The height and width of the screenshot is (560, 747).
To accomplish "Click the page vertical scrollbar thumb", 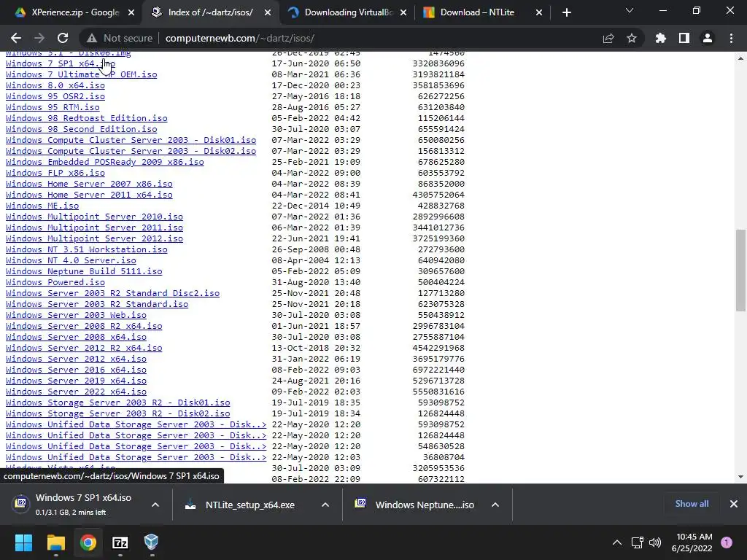I will click(x=740, y=270).
